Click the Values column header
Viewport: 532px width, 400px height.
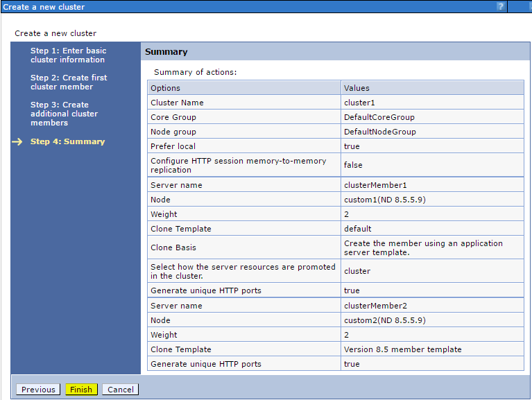click(432, 88)
